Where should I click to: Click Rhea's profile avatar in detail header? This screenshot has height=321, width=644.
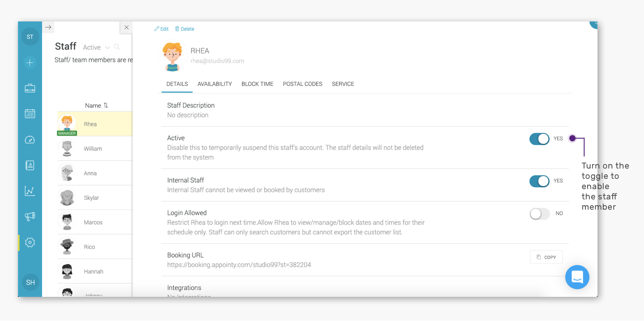pos(172,56)
